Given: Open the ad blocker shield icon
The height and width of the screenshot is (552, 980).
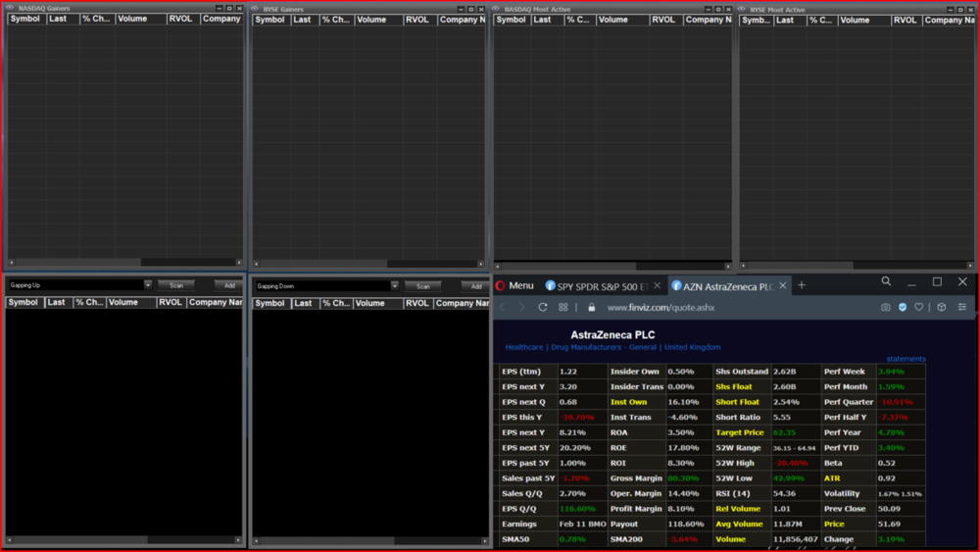Looking at the screenshot, I should tap(903, 307).
